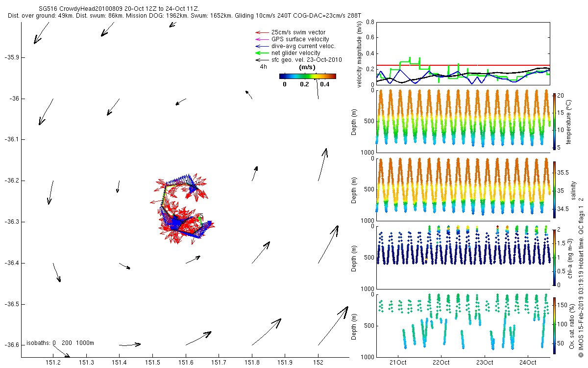Click the red 0.25 m/s line in the velocity plot
This screenshot has width=588, height=368.
click(x=463, y=65)
